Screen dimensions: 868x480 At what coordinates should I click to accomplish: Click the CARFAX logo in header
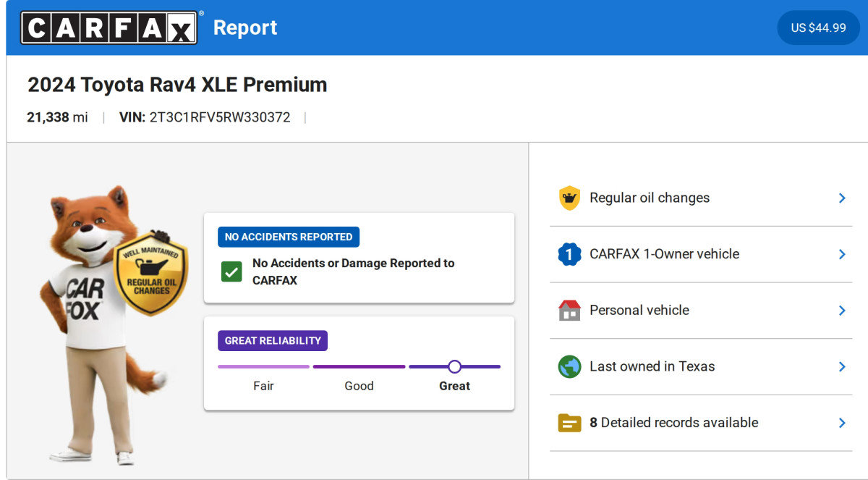pyautogui.click(x=109, y=28)
